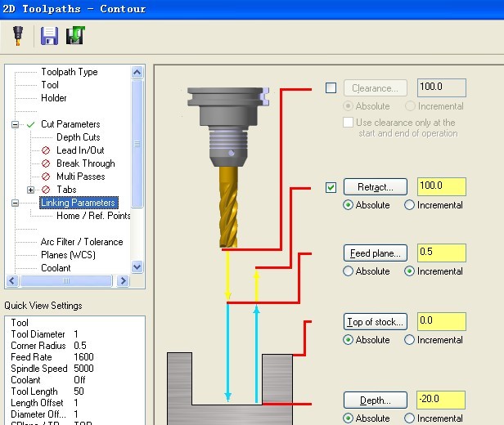This screenshot has height=425, width=504.
Task: Click the disabled circle icon beside Lead In/Out
Action: pyautogui.click(x=46, y=150)
